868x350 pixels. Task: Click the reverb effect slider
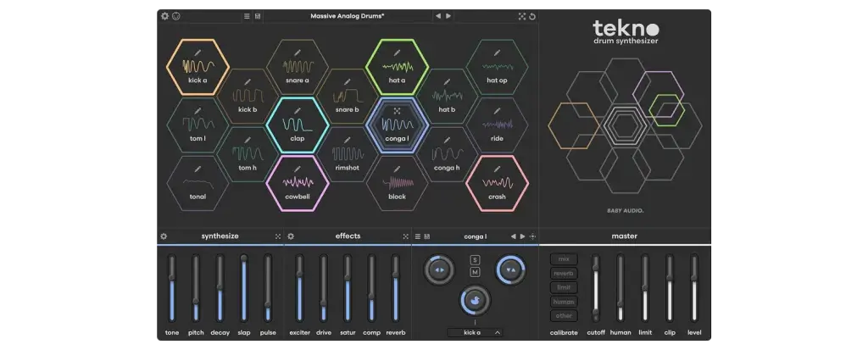395,287
